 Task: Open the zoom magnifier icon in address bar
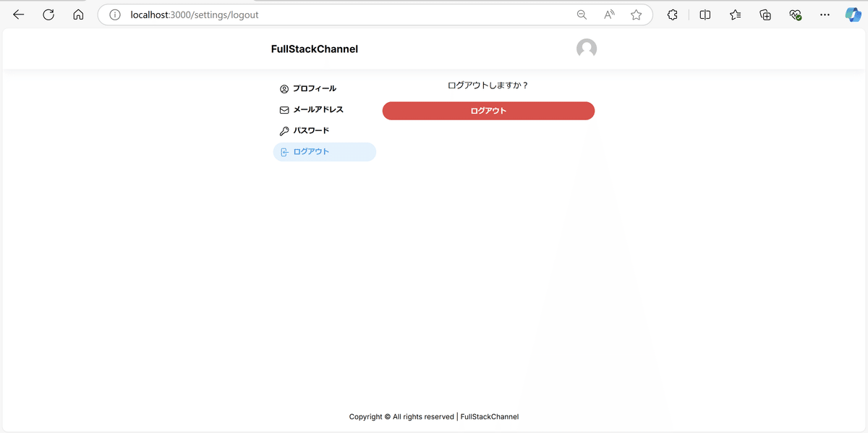click(582, 14)
